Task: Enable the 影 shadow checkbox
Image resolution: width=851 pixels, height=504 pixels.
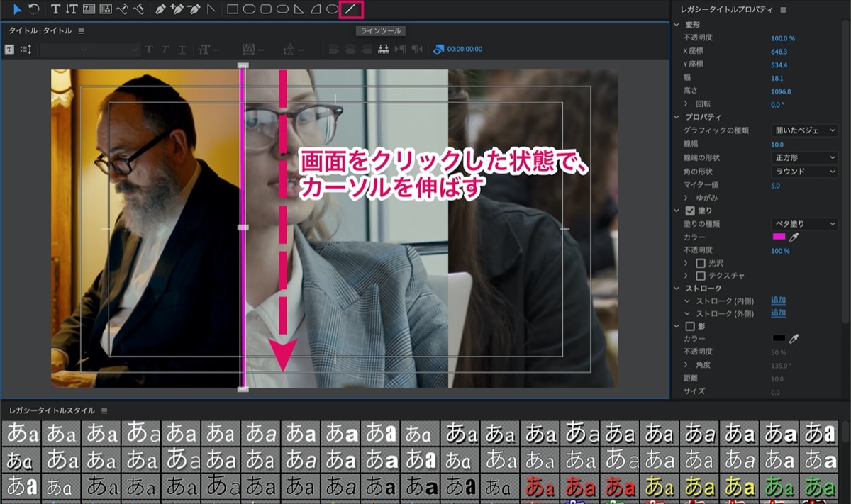Action: coord(690,327)
